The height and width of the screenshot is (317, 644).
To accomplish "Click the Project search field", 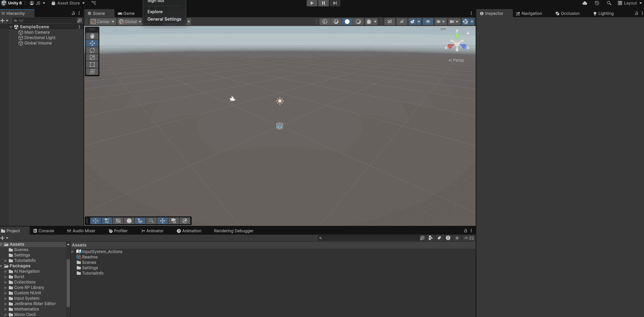I will [x=368, y=238].
